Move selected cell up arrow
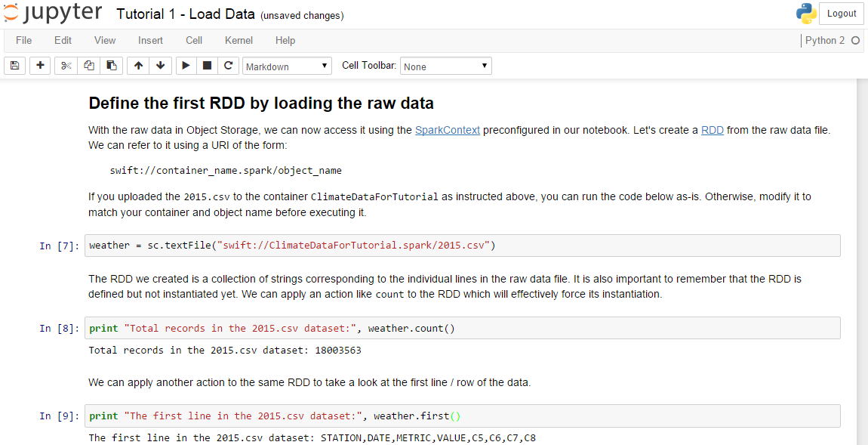The image size is (868, 445). pos(138,66)
